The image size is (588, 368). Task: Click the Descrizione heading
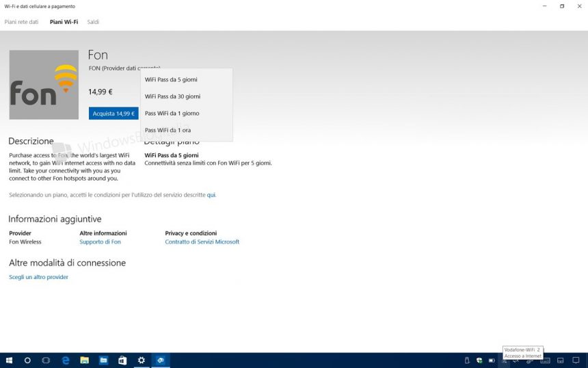point(31,141)
